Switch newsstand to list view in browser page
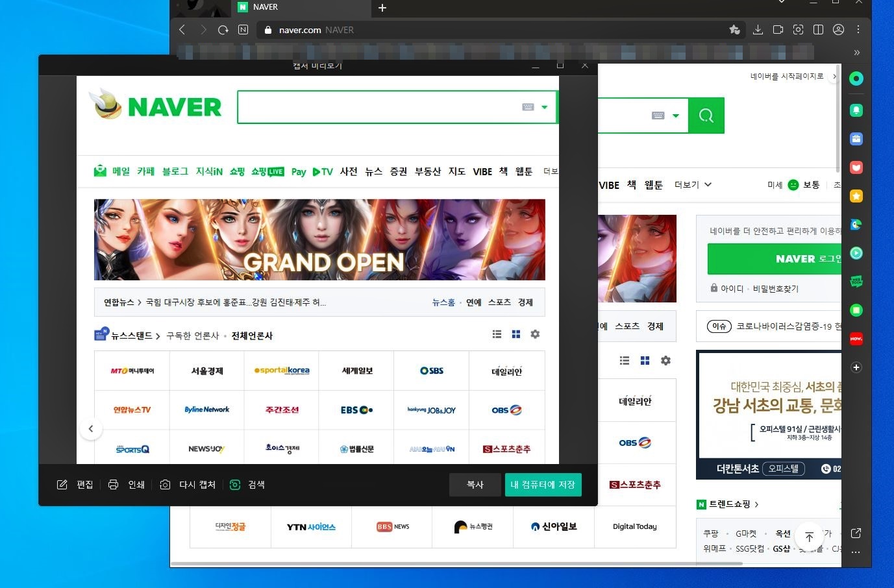 point(625,361)
